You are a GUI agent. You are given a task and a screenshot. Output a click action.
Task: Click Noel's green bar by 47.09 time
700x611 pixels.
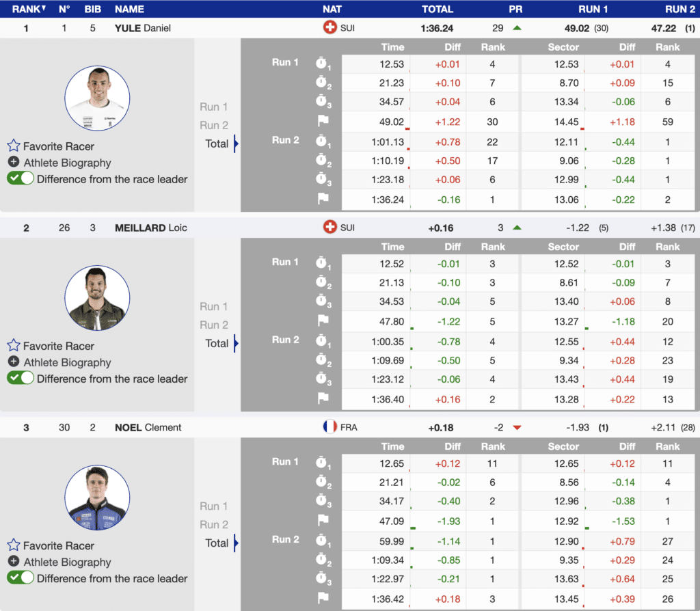coord(413,528)
